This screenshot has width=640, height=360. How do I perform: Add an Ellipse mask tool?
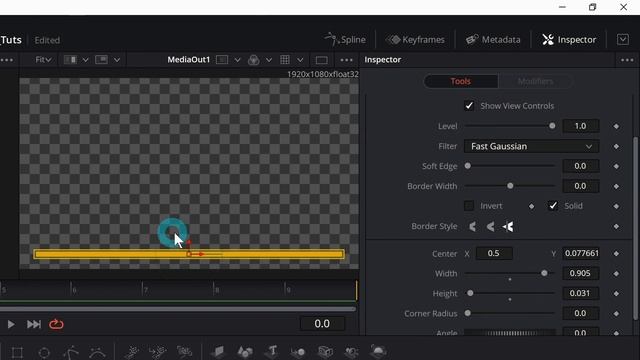point(44,352)
